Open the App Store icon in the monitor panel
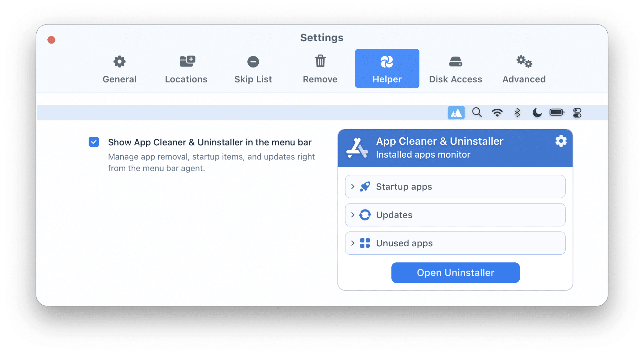644x354 pixels. pyautogui.click(x=358, y=148)
